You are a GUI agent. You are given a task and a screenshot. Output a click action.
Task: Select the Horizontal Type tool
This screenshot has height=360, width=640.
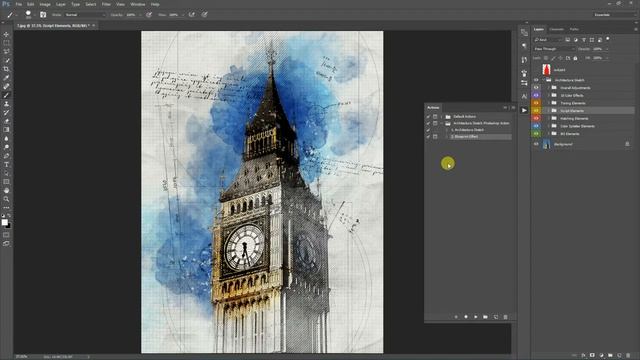[6, 164]
